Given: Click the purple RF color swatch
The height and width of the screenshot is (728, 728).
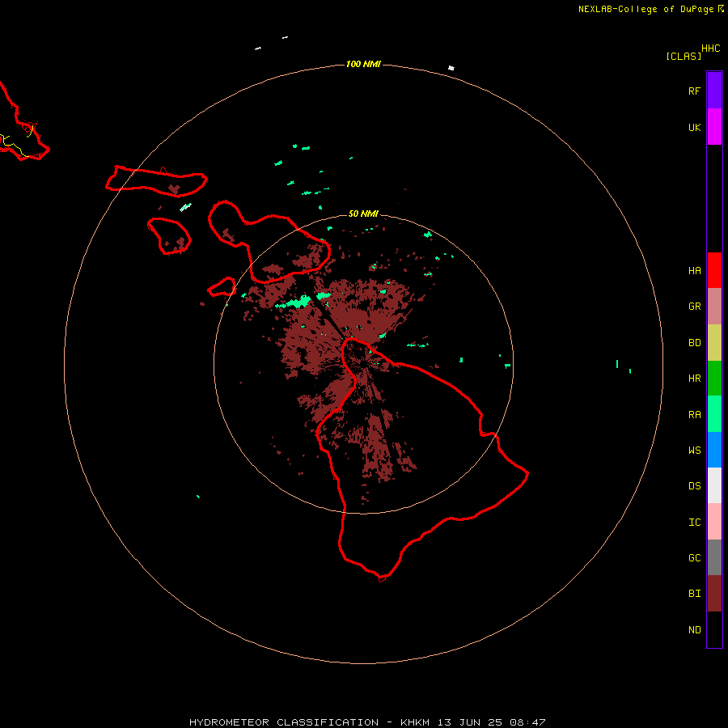Looking at the screenshot, I should click(x=714, y=90).
